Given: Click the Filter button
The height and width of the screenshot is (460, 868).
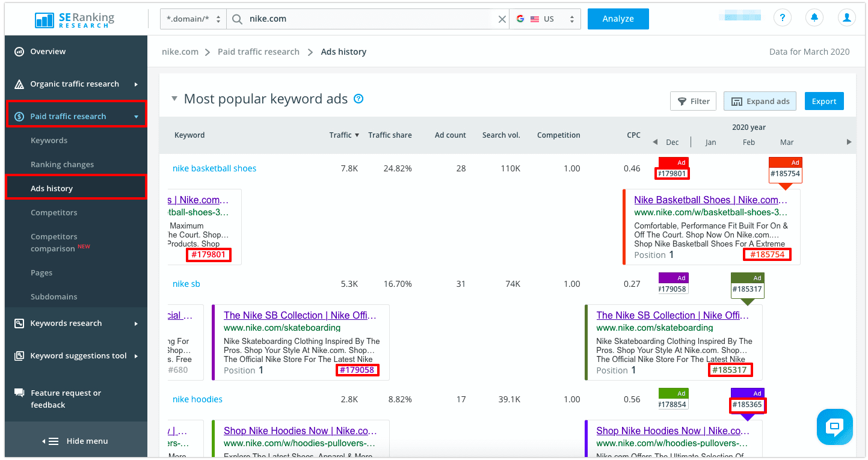Looking at the screenshot, I should point(693,101).
